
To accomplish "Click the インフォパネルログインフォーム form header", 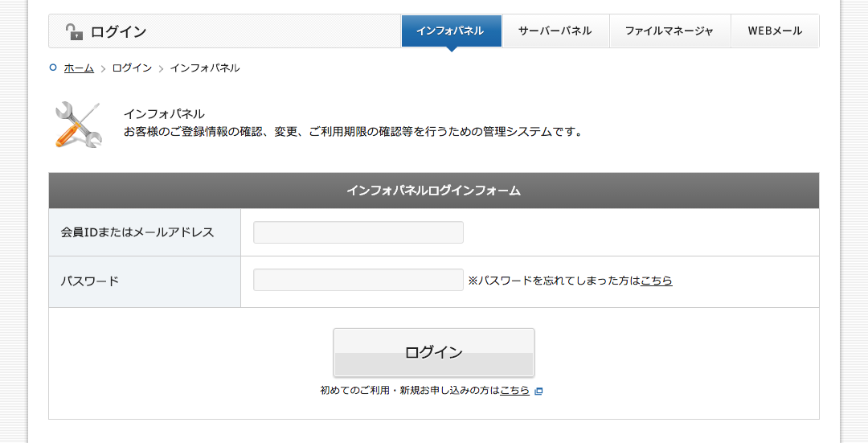I will [x=433, y=191].
